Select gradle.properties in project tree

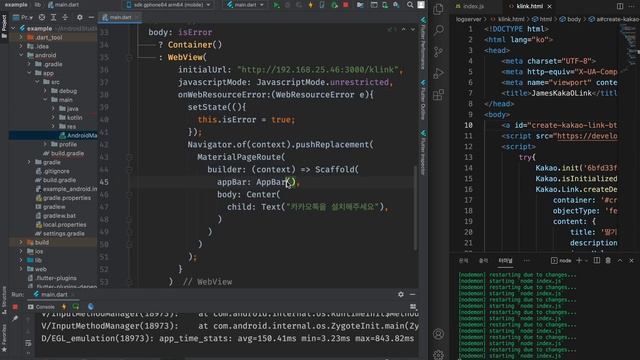63,198
